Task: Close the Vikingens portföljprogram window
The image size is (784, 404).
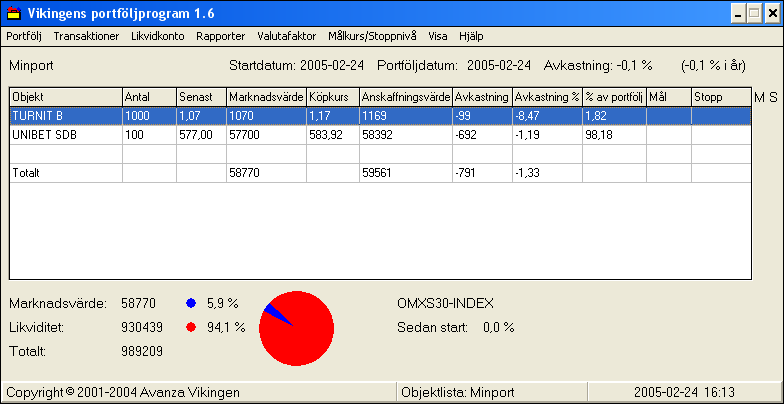Action: (770, 14)
